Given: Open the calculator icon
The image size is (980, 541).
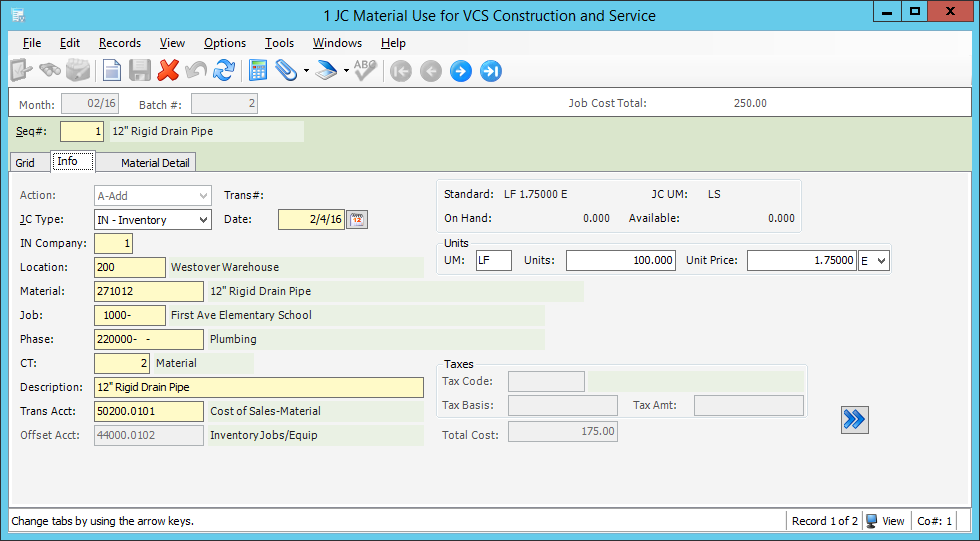Looking at the screenshot, I should pyautogui.click(x=258, y=71).
